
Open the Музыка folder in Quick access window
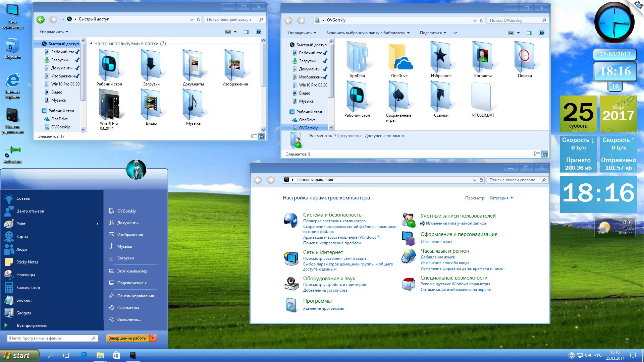193,107
